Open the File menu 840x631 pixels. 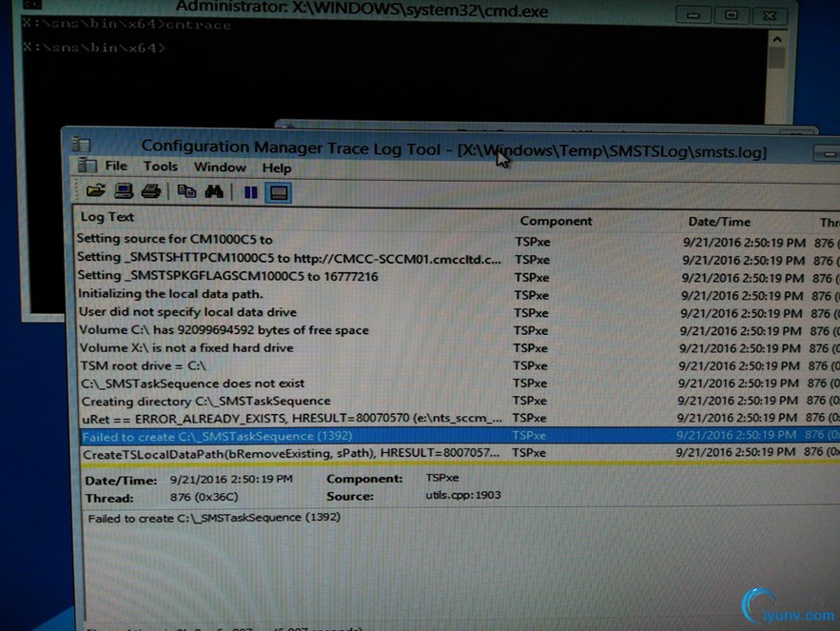116,167
